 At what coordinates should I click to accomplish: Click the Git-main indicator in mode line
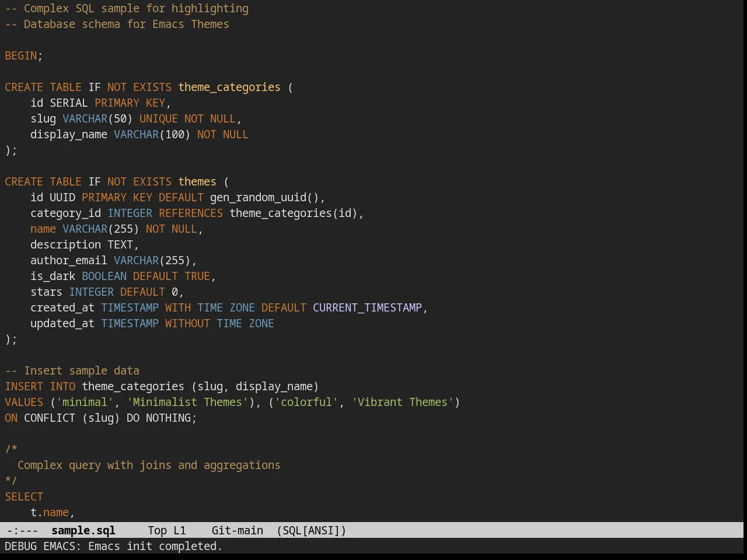[237, 530]
